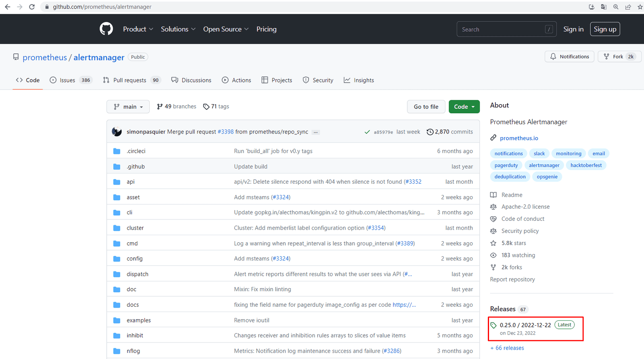The height and width of the screenshot is (359, 644).
Task: Click the bookmark star icon in address bar
Action: pyautogui.click(x=640, y=7)
